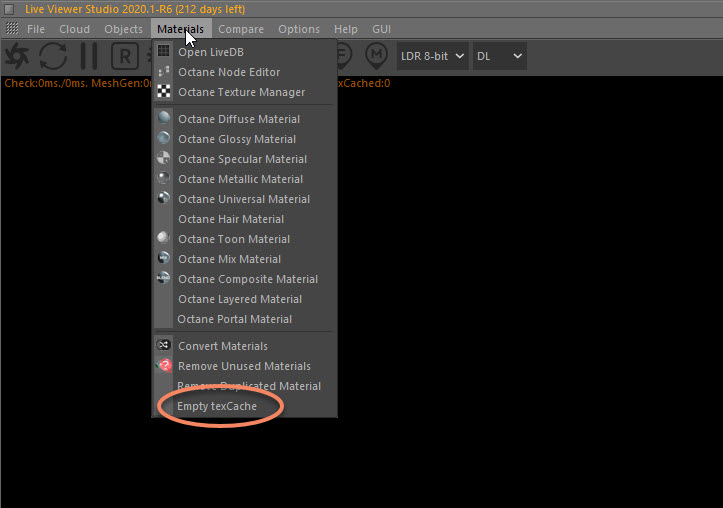
Task: Click the Octane Specular Material icon
Action: tap(164, 158)
